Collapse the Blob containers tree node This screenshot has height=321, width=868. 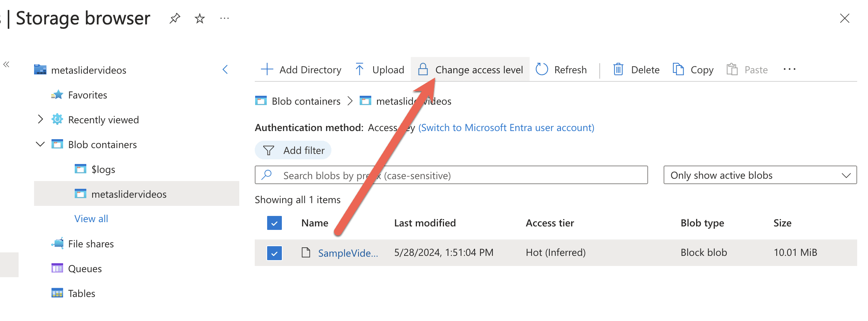[x=40, y=144]
